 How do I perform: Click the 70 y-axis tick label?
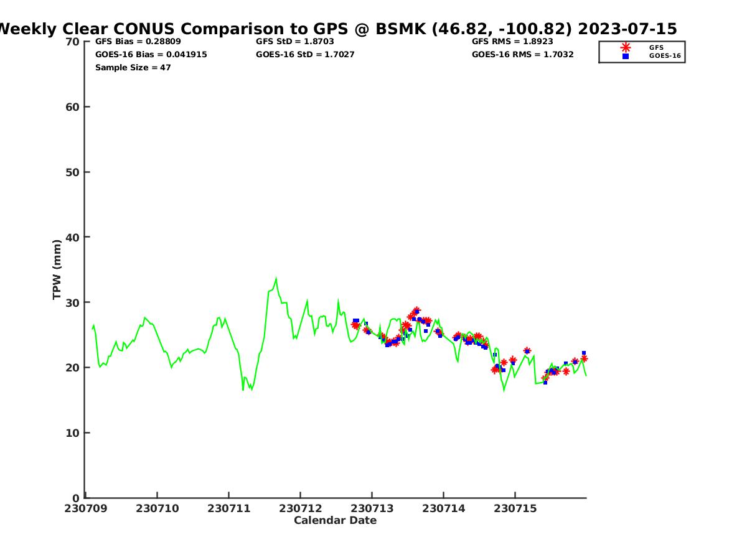(x=73, y=42)
